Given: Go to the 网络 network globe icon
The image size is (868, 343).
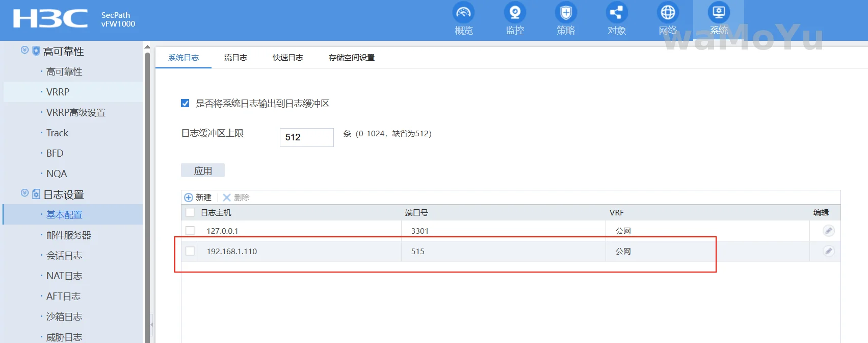Looking at the screenshot, I should point(668,13).
